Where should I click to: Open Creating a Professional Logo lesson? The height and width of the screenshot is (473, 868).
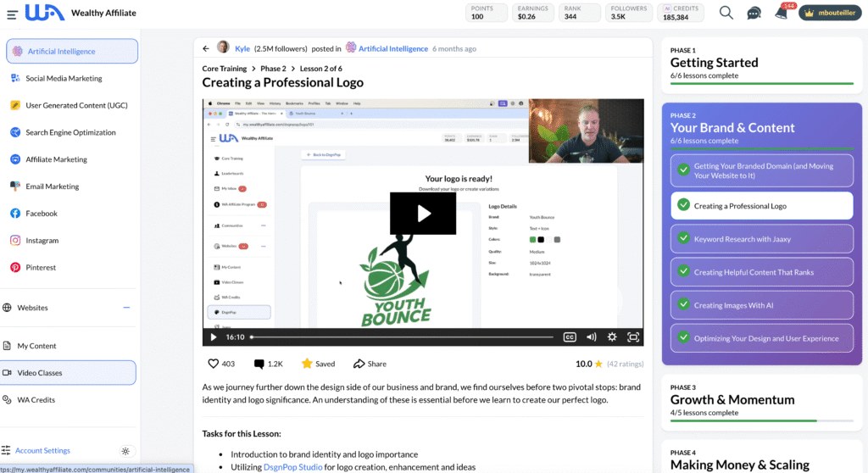762,206
